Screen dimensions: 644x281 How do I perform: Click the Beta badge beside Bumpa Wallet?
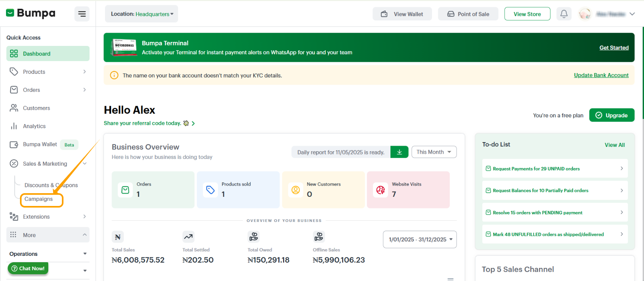tap(69, 145)
